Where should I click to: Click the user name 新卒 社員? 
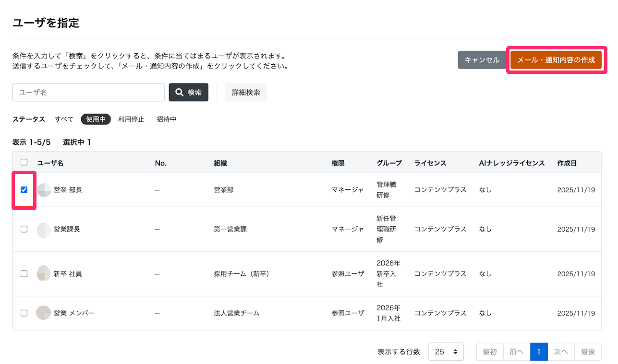[68, 274]
